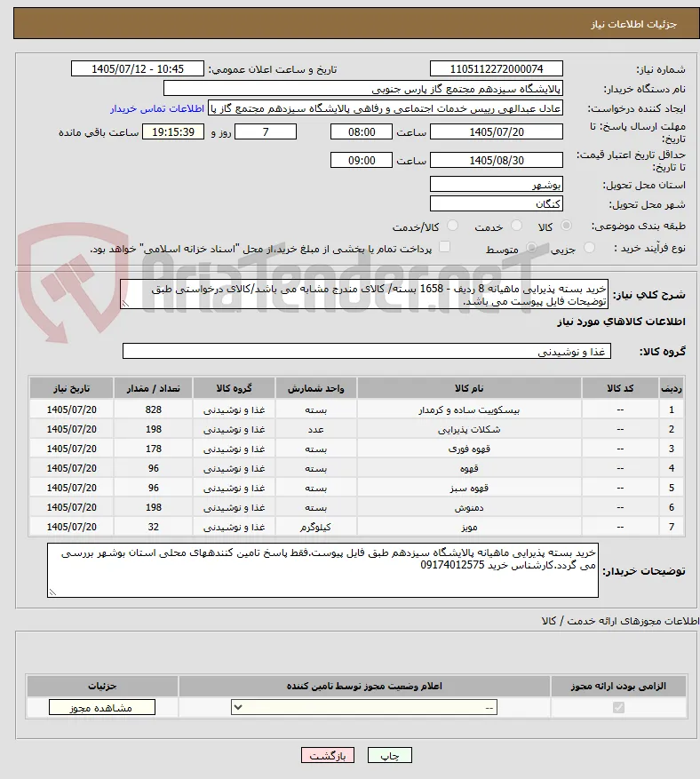
Task: Choose the جزیی purchase process option
Action: [x=589, y=248]
